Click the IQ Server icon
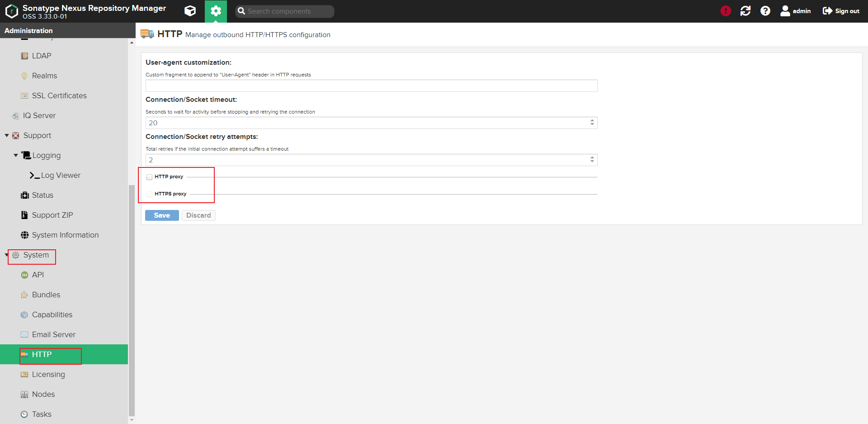This screenshot has width=868, height=424. click(x=15, y=115)
